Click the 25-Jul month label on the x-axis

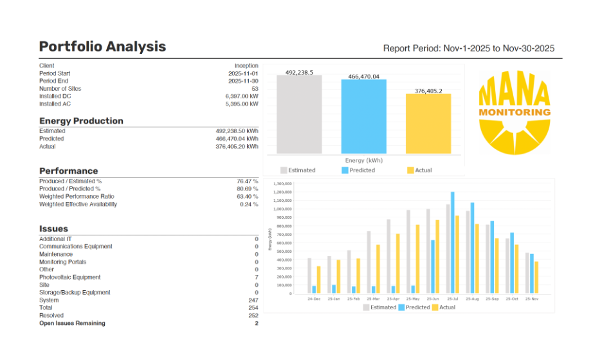[452, 299]
